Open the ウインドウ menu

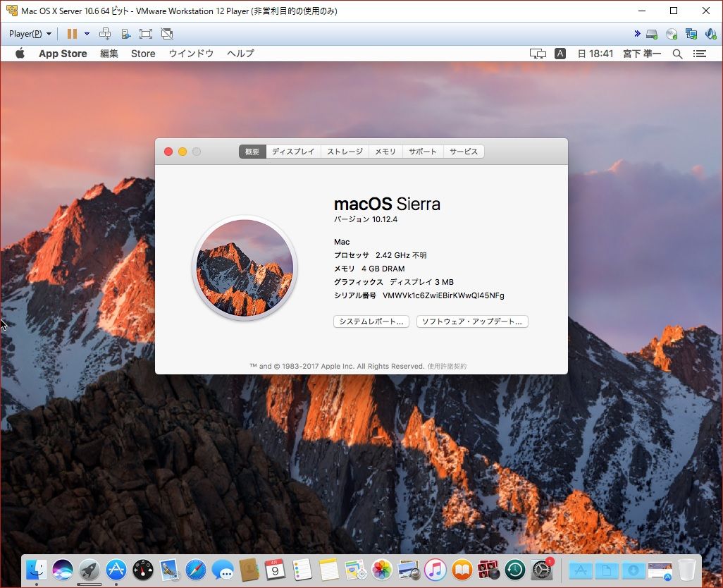pos(191,54)
